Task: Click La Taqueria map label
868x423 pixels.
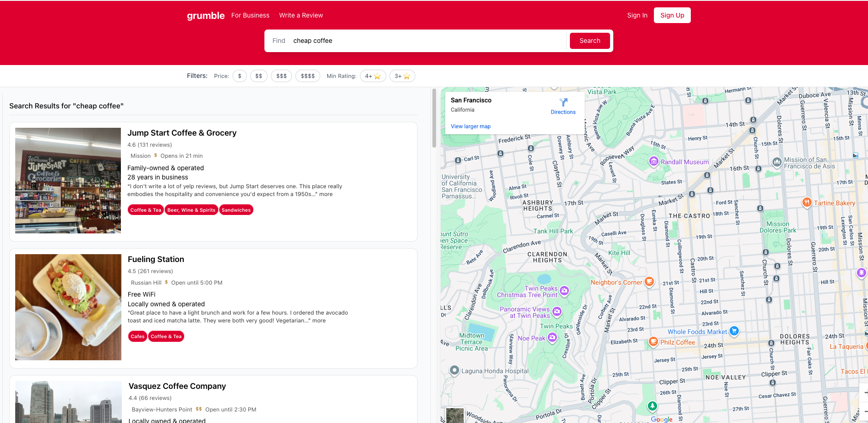Action: 846,346
